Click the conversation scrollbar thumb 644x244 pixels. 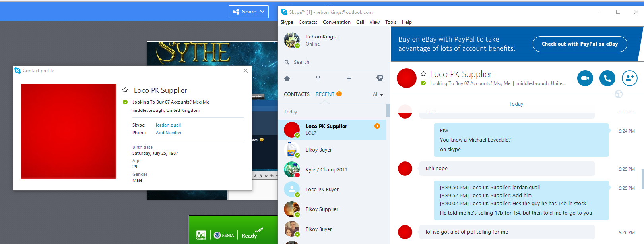coord(642,180)
